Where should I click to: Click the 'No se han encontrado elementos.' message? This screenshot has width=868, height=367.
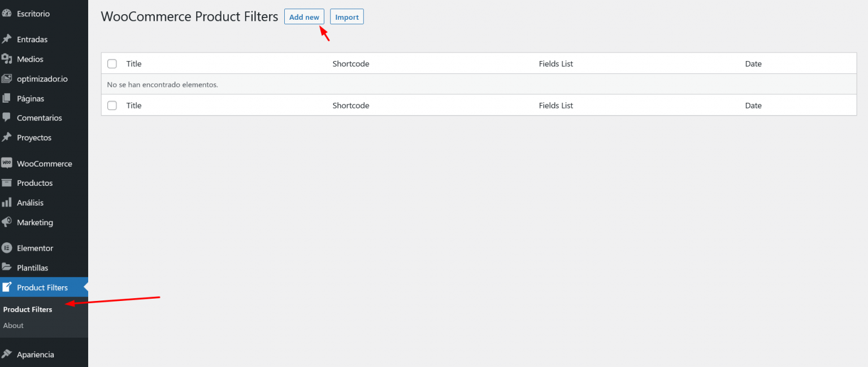tap(163, 85)
